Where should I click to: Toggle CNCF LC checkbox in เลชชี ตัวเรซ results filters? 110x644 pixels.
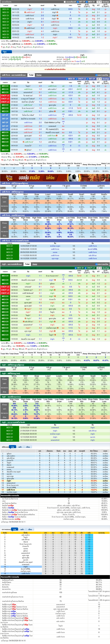77,79
